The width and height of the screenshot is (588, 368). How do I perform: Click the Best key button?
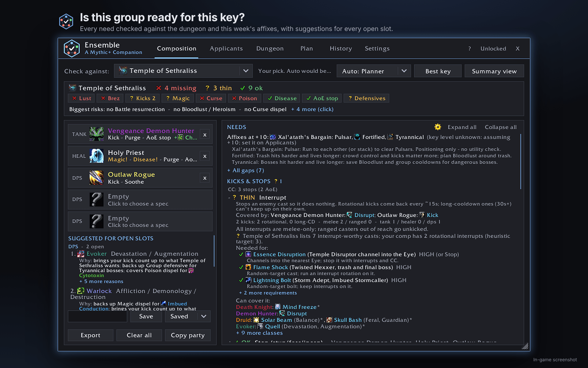coord(438,71)
